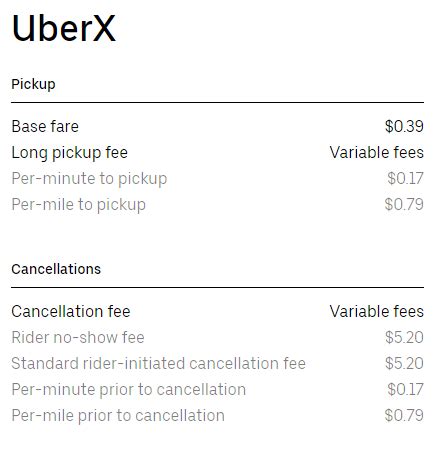Click the $0.17 per-minute to pickup amount
Image resolution: width=445 pixels, height=449 pixels.
[405, 178]
